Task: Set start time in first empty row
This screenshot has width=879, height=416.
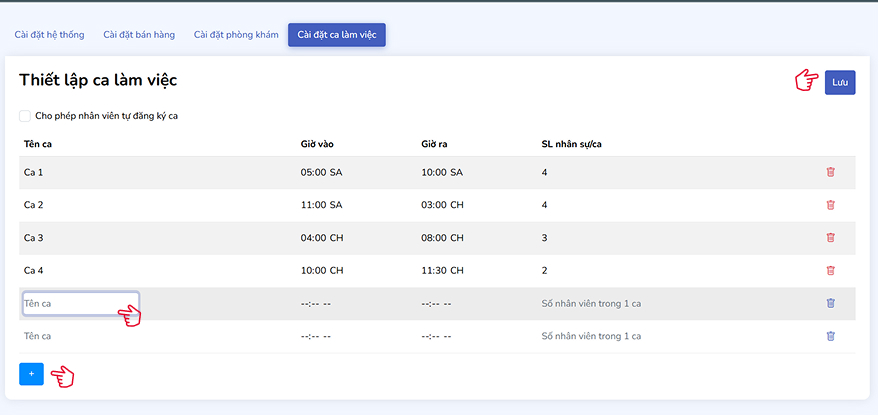Action: (316, 303)
